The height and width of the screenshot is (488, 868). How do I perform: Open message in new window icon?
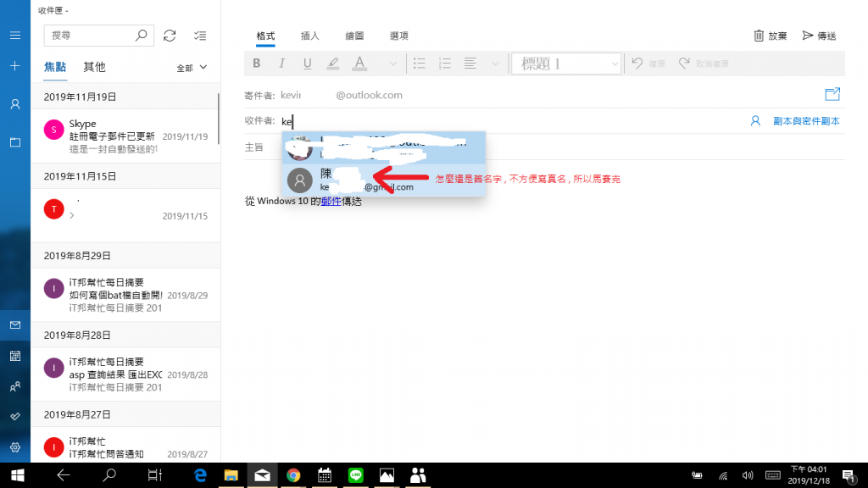(x=832, y=94)
